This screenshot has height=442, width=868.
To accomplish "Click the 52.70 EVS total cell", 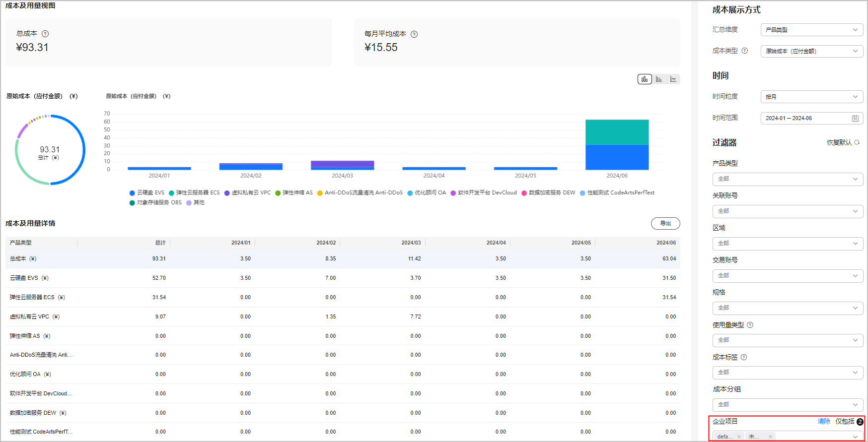I will [x=159, y=278].
